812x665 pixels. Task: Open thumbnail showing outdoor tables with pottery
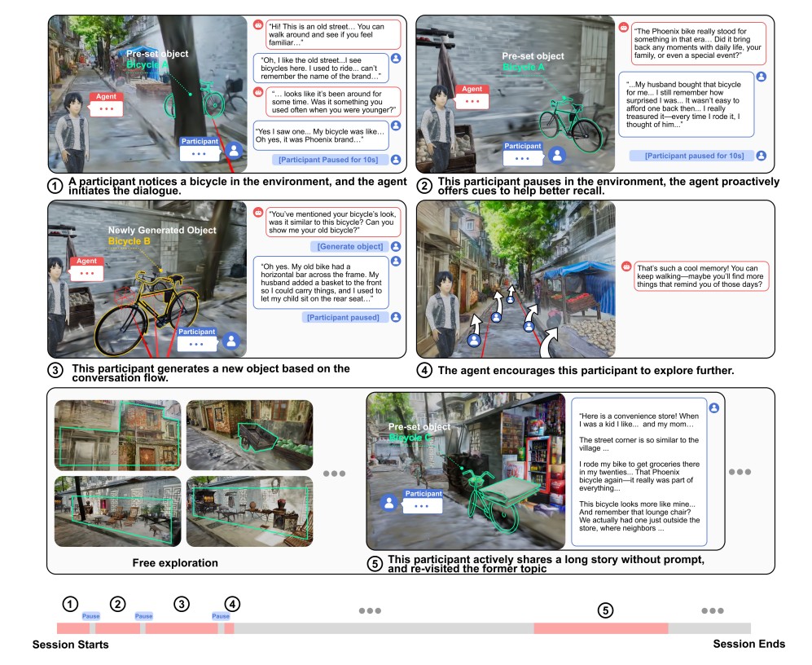click(x=249, y=512)
